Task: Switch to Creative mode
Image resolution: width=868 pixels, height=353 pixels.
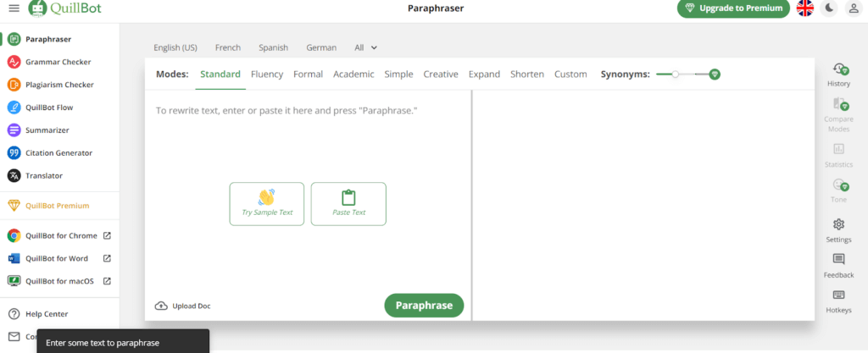Action: tap(441, 74)
